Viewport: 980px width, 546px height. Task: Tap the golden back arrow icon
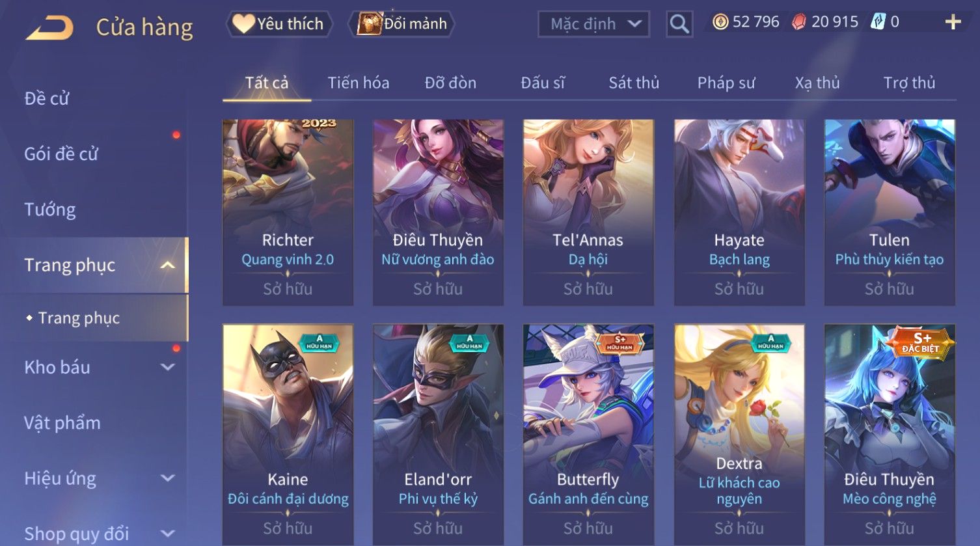pos(49,27)
